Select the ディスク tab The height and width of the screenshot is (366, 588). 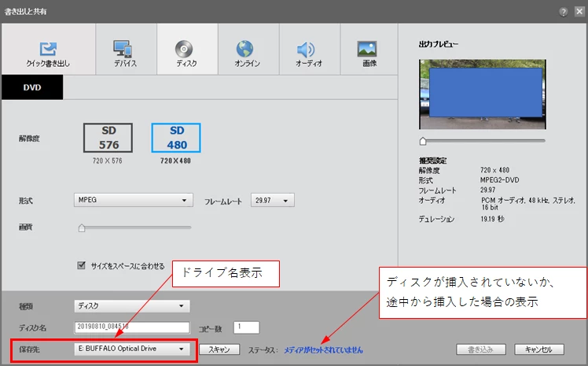tap(187, 49)
